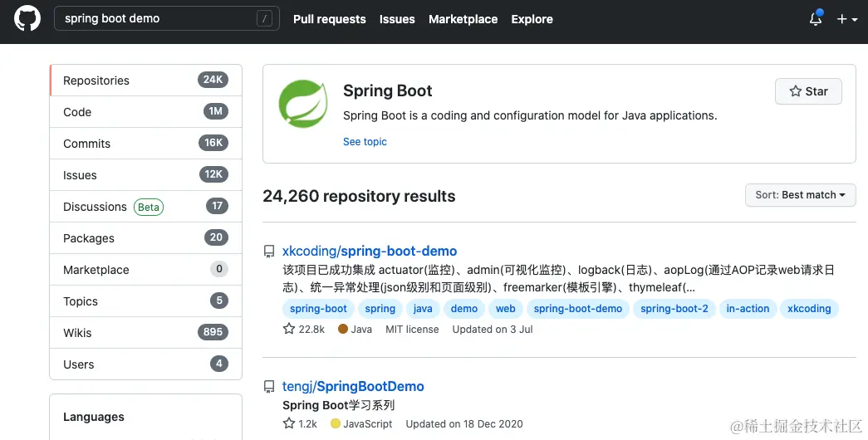Image resolution: width=868 pixels, height=440 pixels.
Task: Click the repo icon beside xkcoding/spring-boot-demo
Action: pos(269,252)
